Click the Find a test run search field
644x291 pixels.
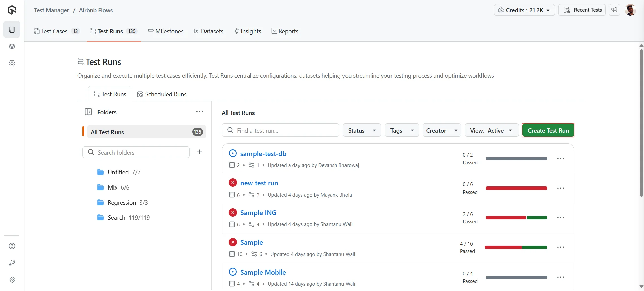[280, 130]
